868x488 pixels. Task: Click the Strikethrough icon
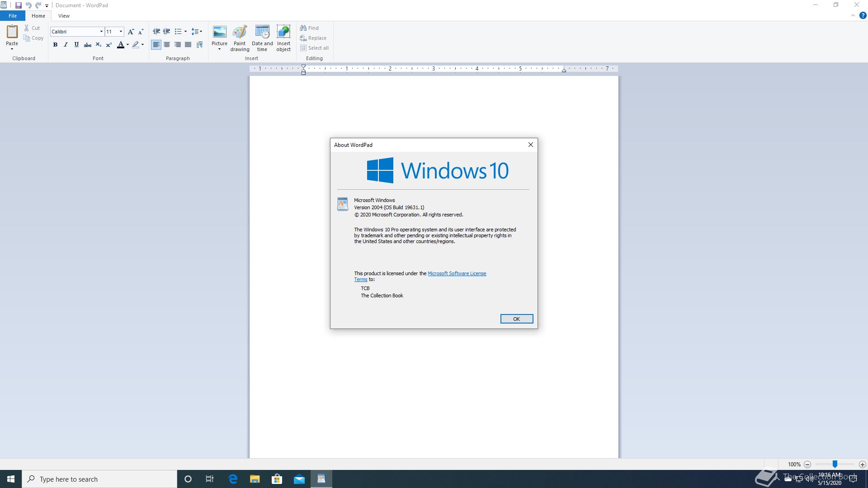pyautogui.click(x=88, y=45)
